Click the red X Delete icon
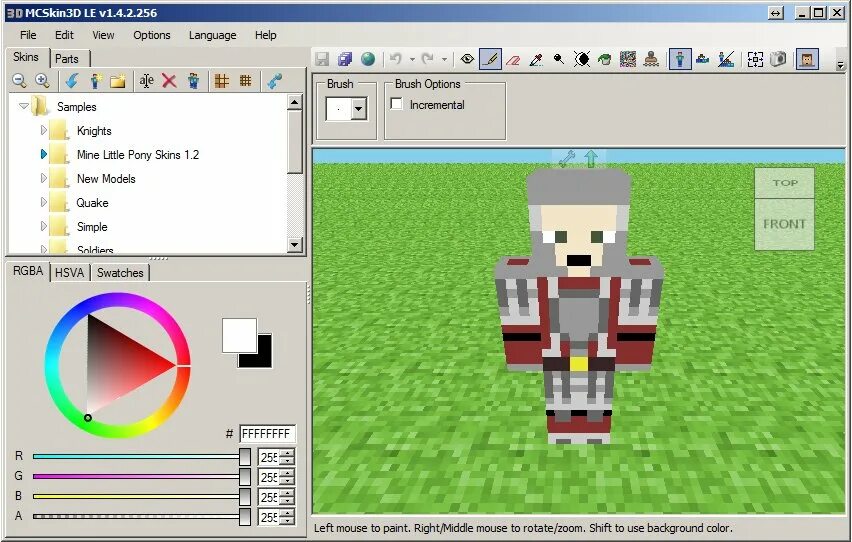 point(170,81)
